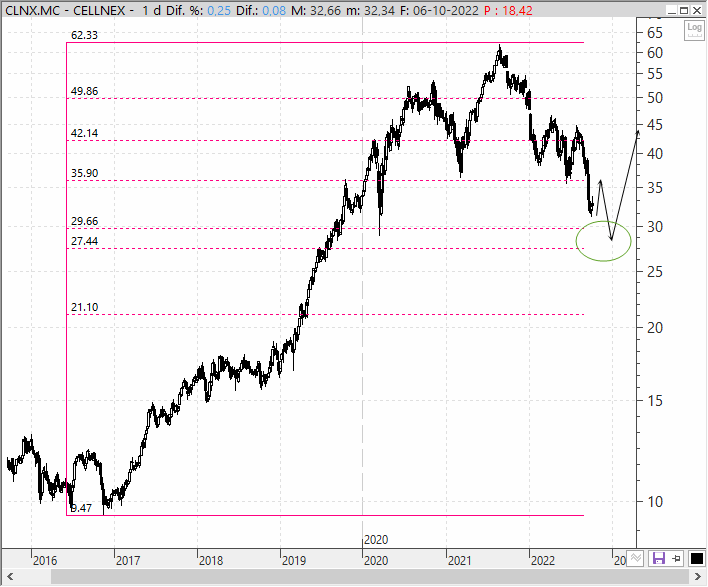Click the maximum value M: 32,66
708x587 pixels.
tap(316, 10)
